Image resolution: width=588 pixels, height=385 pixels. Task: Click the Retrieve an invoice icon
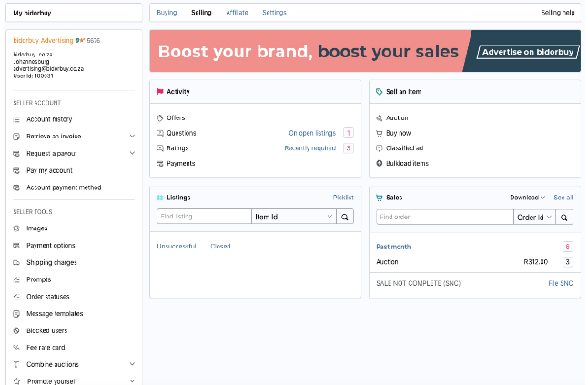click(x=16, y=137)
